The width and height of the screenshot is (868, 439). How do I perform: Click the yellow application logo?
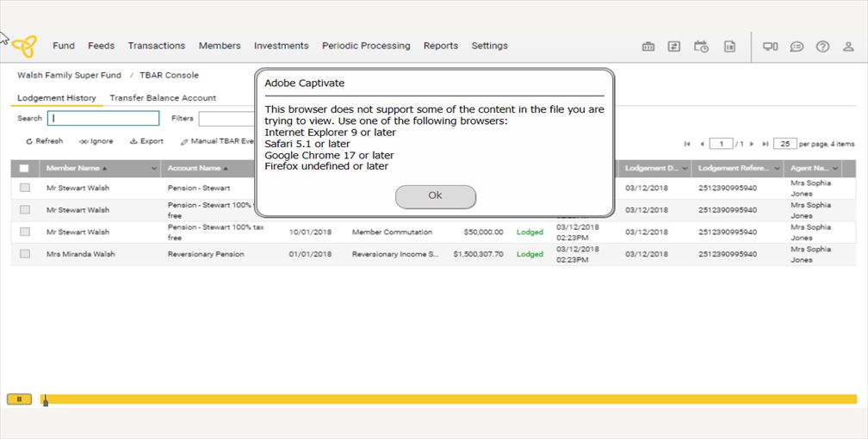point(24,46)
